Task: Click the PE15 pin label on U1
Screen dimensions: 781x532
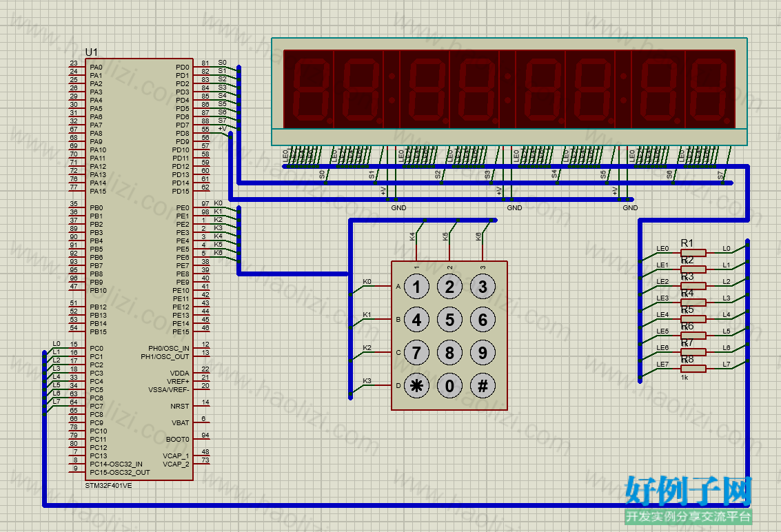Action: 181,331
